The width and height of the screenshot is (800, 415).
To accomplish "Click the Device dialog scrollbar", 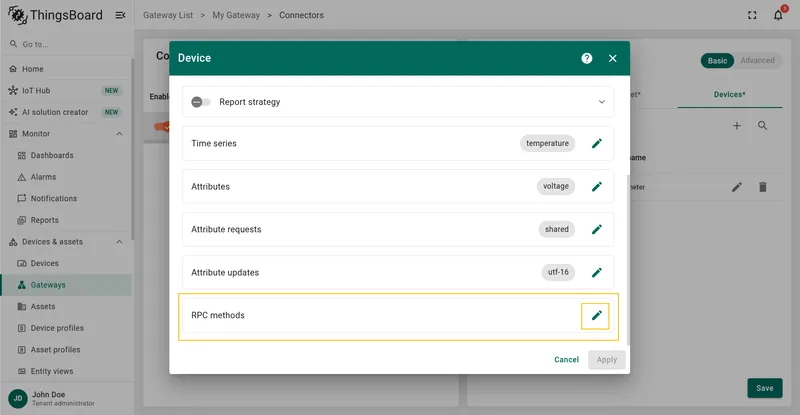I will (x=628, y=260).
